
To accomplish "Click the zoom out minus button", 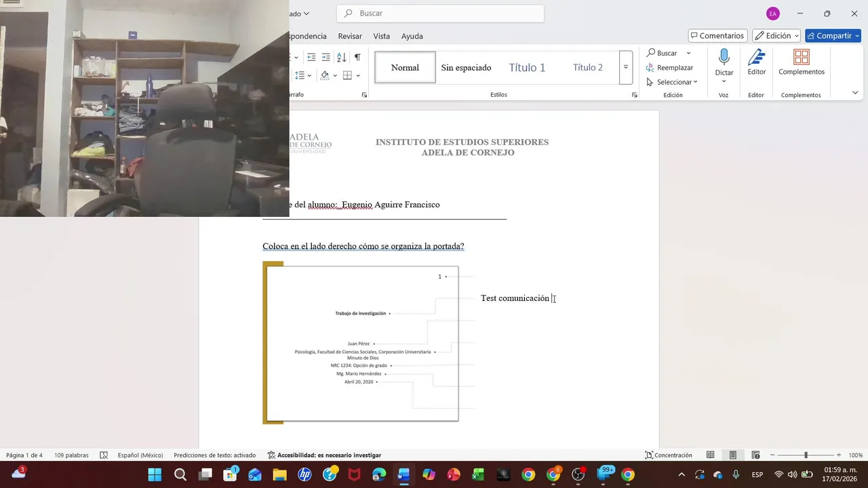I will tap(772, 455).
